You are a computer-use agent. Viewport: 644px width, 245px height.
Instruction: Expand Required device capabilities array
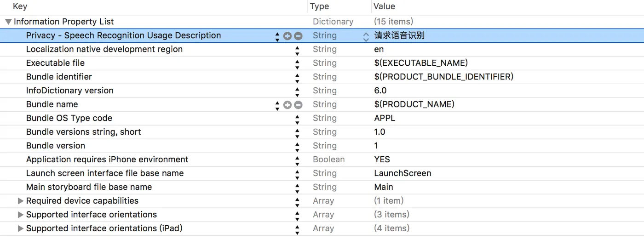tap(20, 201)
